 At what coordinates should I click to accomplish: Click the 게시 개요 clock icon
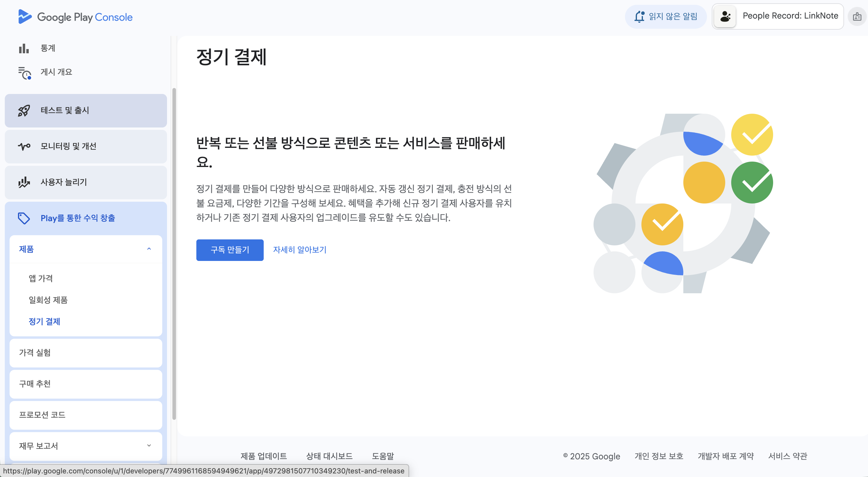pyautogui.click(x=24, y=73)
